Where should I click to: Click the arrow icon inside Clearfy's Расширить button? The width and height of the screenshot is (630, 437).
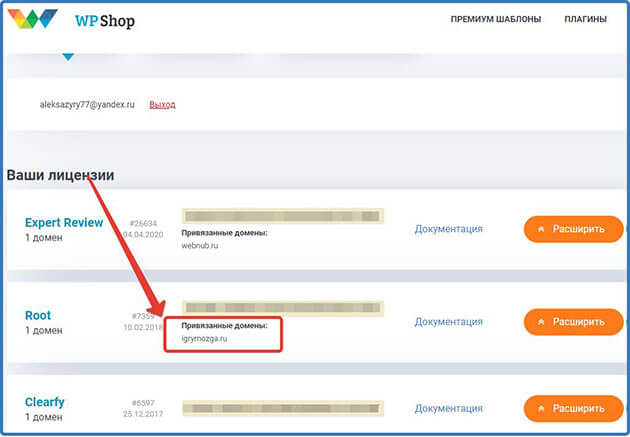point(541,408)
